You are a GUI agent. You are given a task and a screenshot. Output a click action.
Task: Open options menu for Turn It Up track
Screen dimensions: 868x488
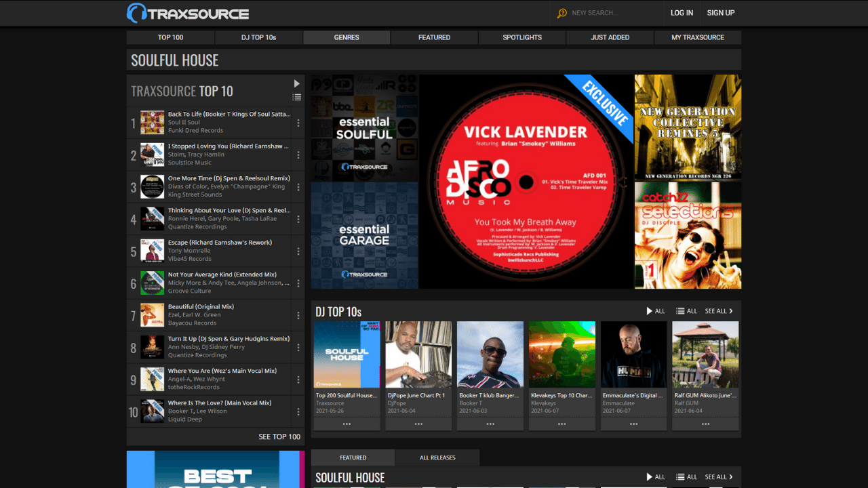coord(298,348)
